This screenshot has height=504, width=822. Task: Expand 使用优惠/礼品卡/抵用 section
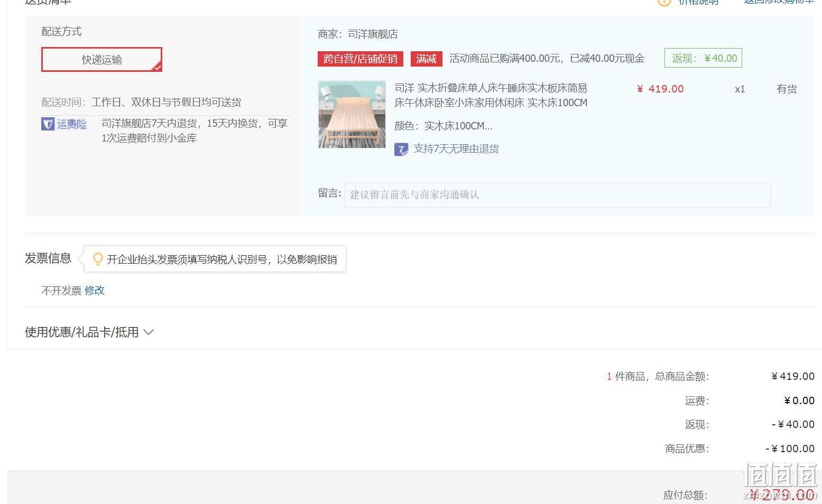82,332
